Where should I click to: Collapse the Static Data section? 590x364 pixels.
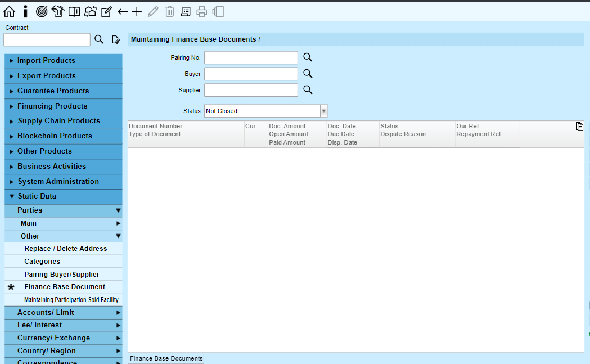click(64, 196)
